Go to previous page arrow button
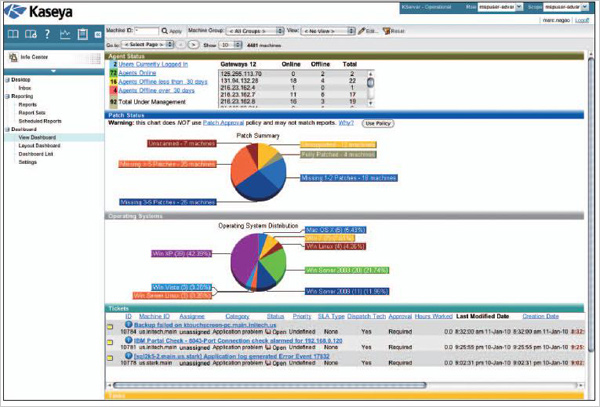The image size is (600, 407). [x=181, y=45]
